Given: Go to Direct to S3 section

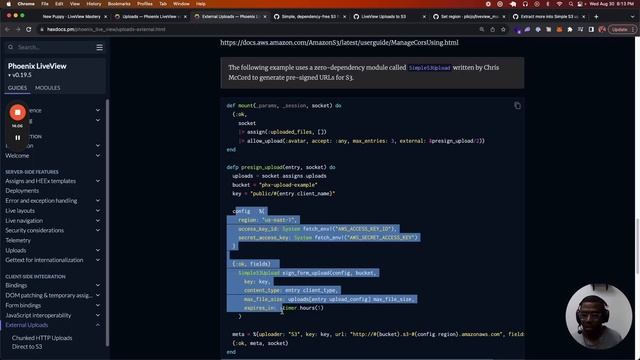Looking at the screenshot, I should [27, 347].
